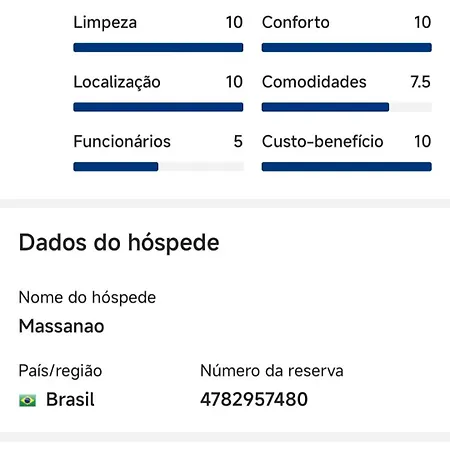This screenshot has height=450, width=450.
Task: Click the Conforto rating bar
Action: [x=347, y=47]
